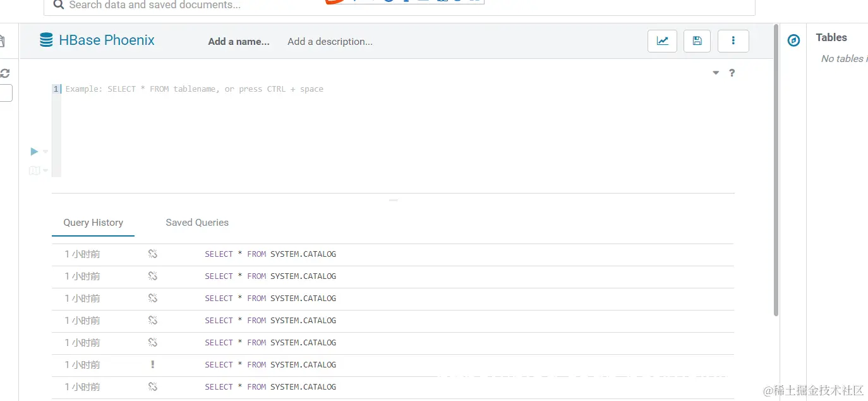Click the exclamation failed-status icon in history

pos(152,364)
